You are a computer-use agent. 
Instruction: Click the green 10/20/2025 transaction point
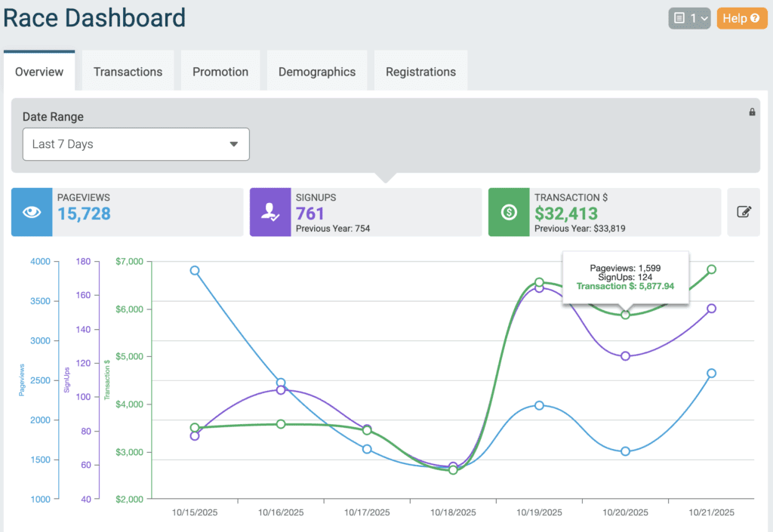[625, 315]
